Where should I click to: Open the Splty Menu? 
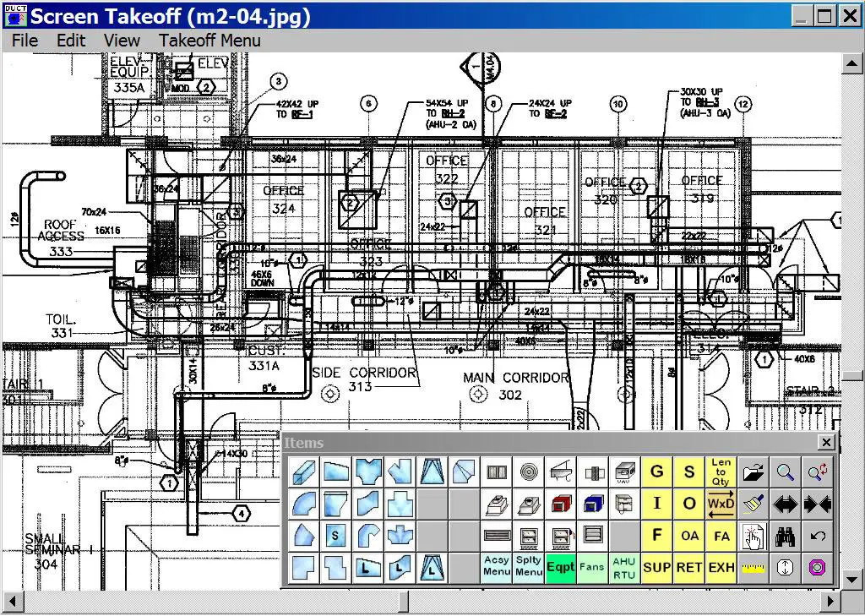click(529, 568)
